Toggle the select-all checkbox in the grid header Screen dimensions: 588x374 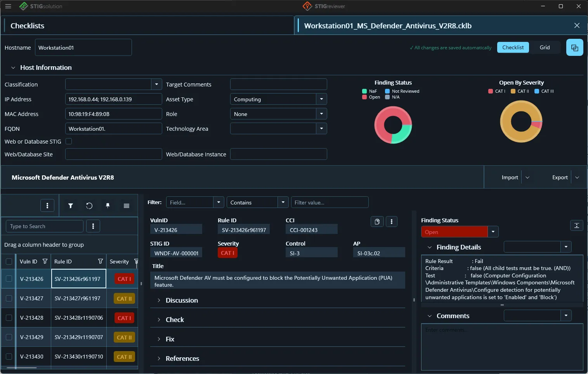(9, 261)
